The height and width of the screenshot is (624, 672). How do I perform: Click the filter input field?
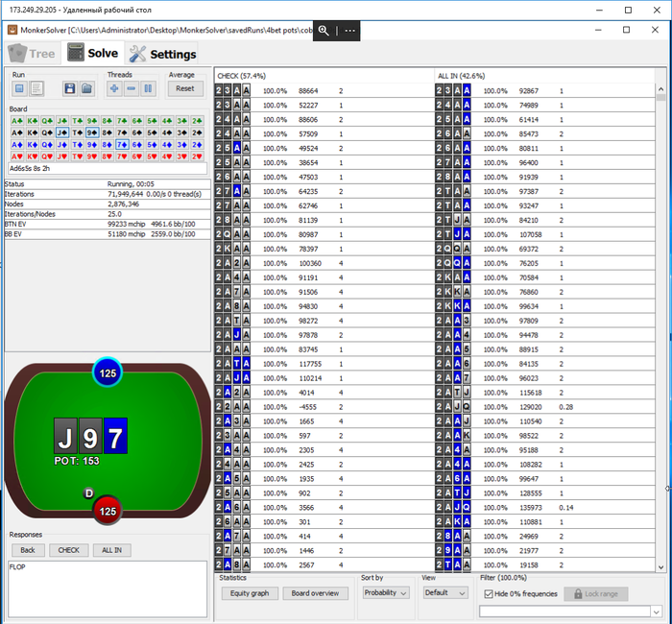point(564,612)
